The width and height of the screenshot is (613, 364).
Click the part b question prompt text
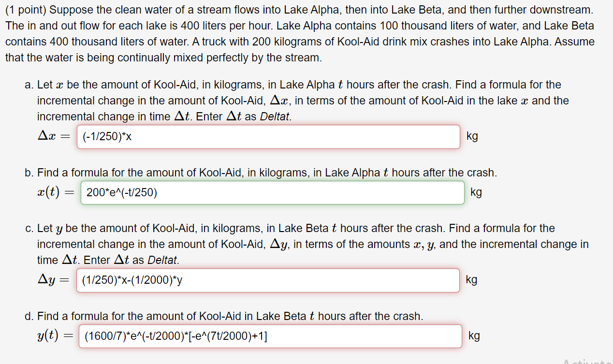tap(261, 172)
